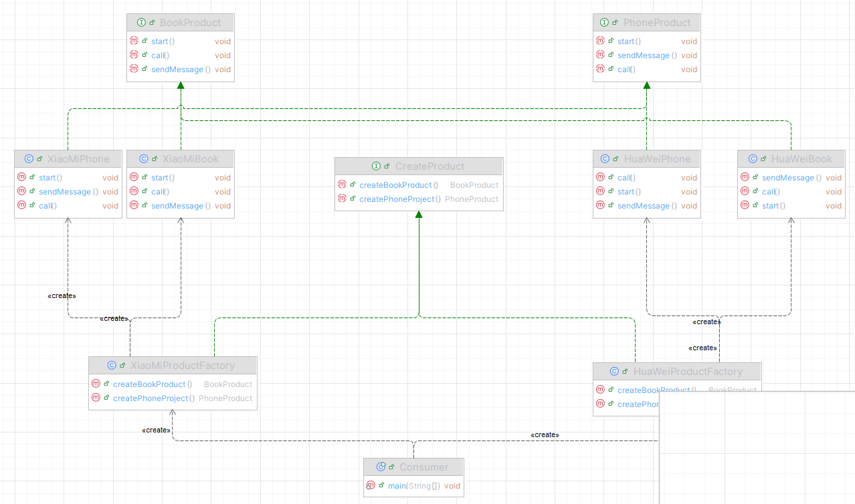Click the class icon of XiaoMiBook
855x504 pixels.
click(x=144, y=159)
